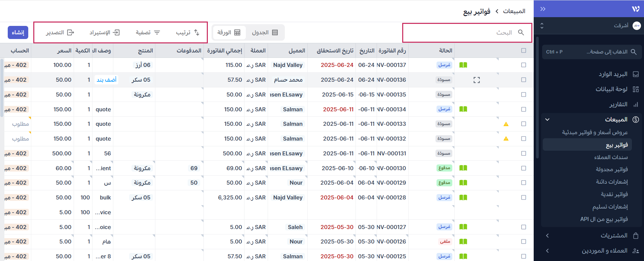Click the sort arrows icon beside ترتيب
Viewport: 644px width, 261px height.
click(x=197, y=33)
